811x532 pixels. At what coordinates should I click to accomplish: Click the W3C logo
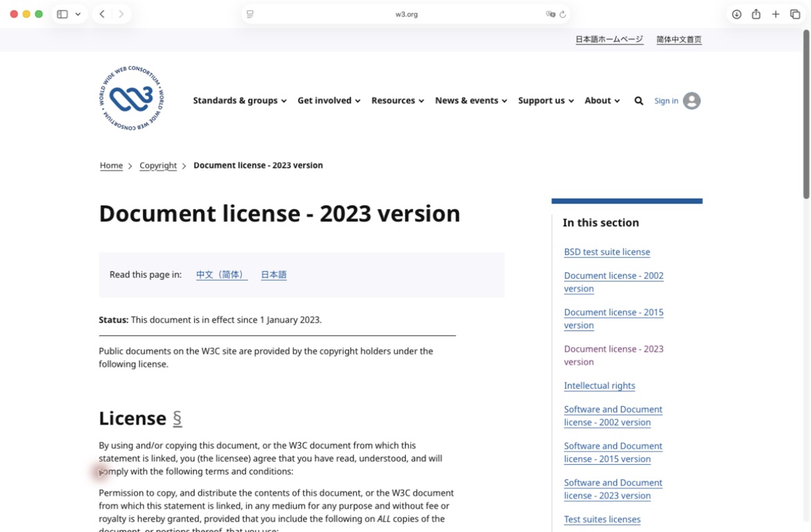point(132,98)
